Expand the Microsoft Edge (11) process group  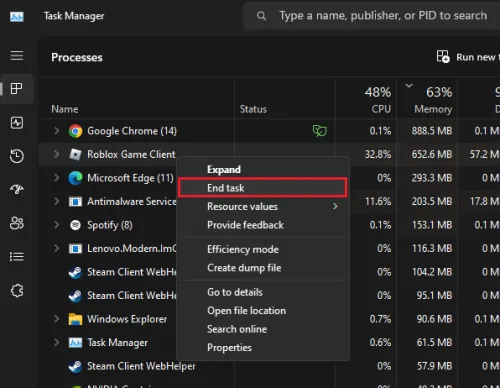[57, 178]
